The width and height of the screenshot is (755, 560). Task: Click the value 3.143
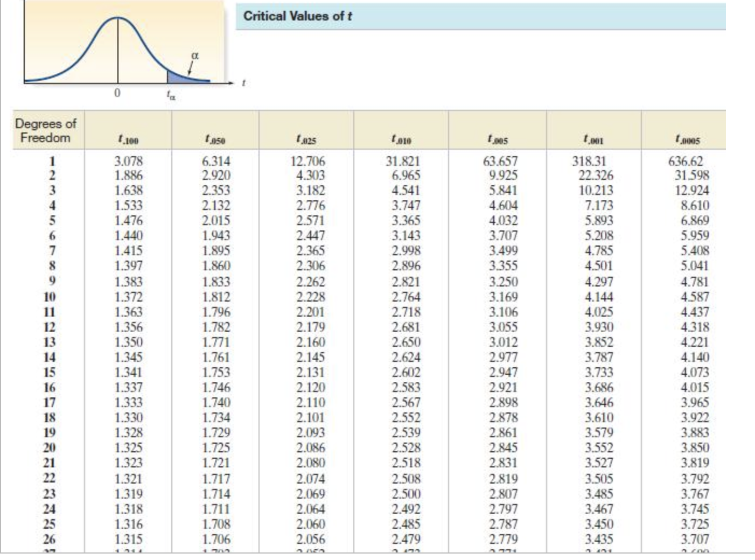coord(406,235)
